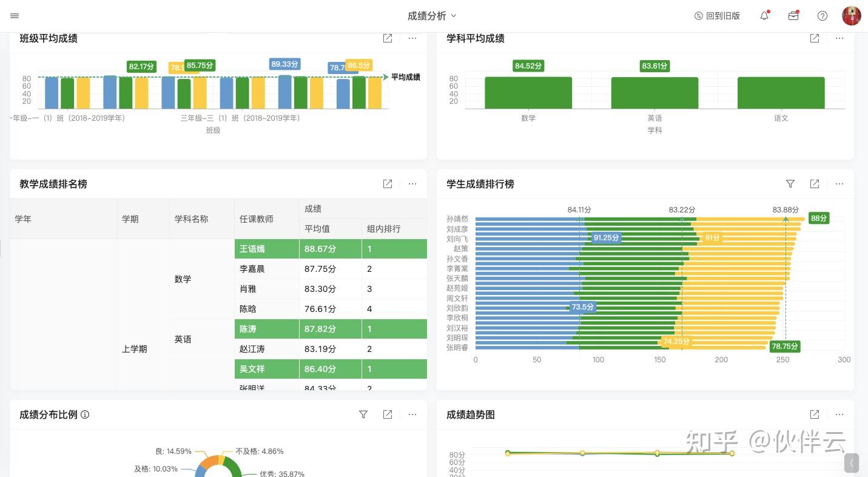Click the user avatar
Image resolution: width=868 pixels, height=477 pixels.
[x=852, y=16]
